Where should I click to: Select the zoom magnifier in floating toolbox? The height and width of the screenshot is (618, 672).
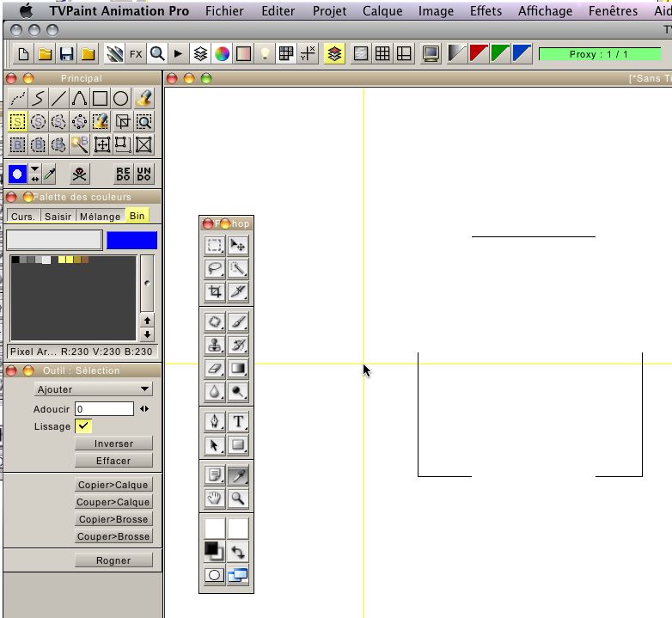pos(238,499)
